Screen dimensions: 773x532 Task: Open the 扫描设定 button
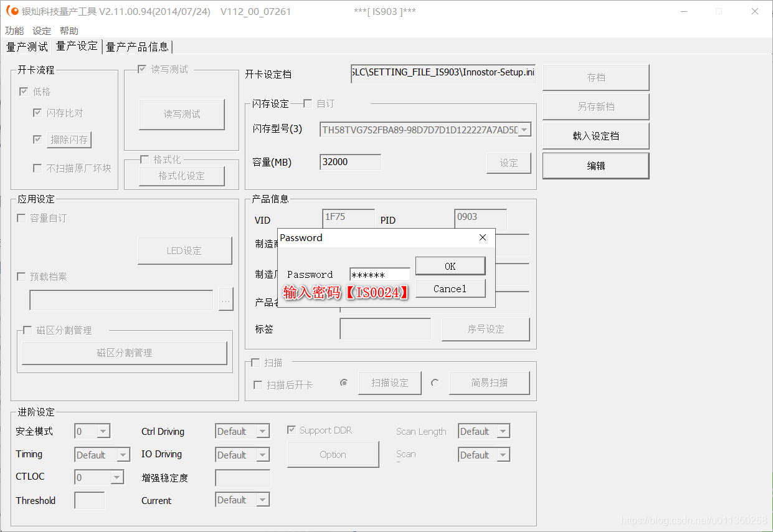[x=390, y=382]
